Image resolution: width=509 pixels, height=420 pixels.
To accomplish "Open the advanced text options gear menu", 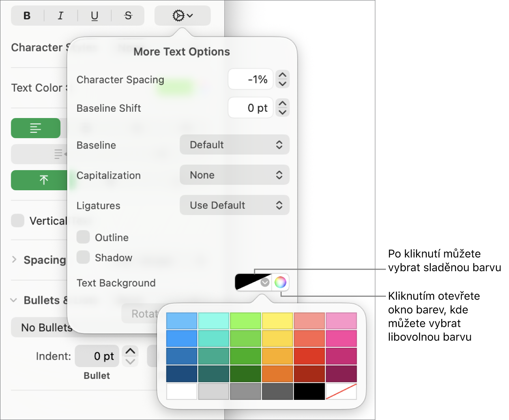I will pyautogui.click(x=182, y=16).
